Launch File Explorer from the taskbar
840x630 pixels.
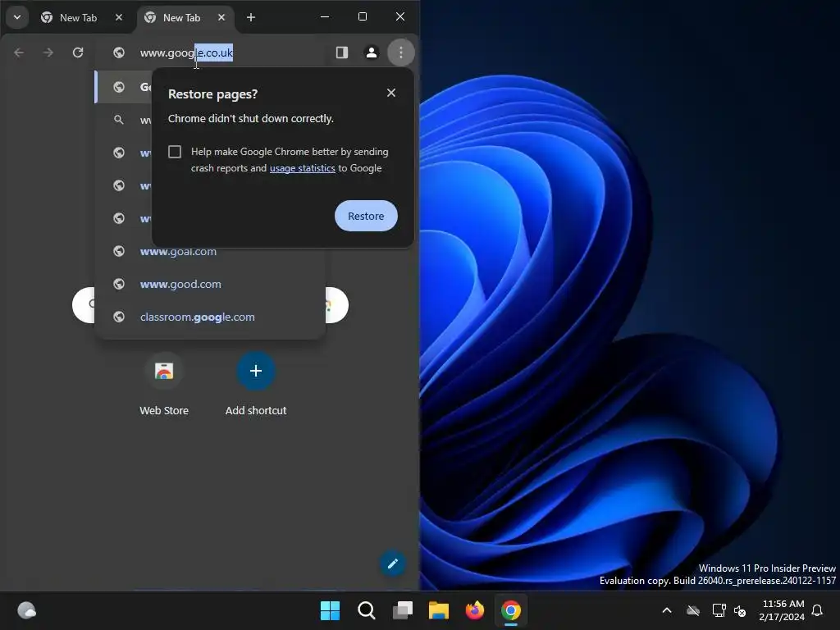point(439,610)
